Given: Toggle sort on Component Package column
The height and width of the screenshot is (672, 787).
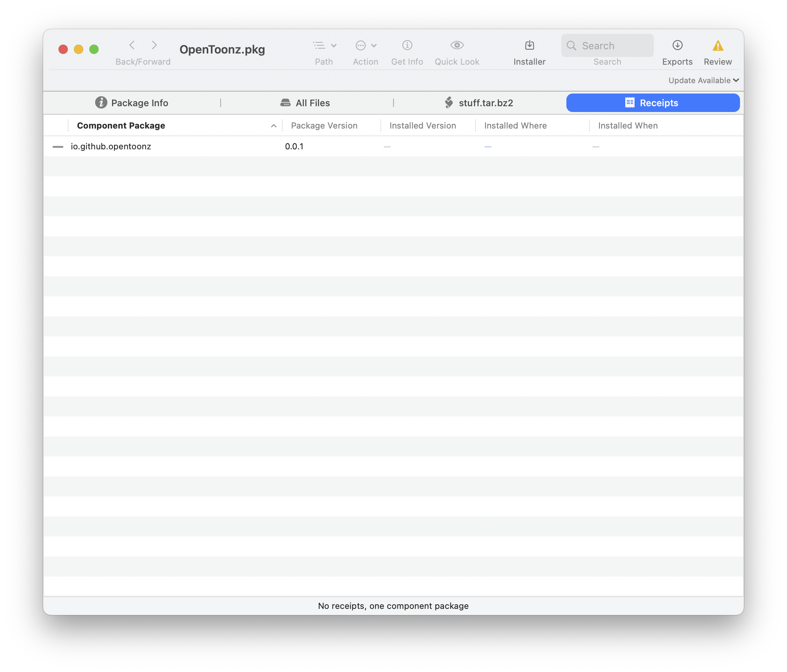Looking at the screenshot, I should coord(121,125).
